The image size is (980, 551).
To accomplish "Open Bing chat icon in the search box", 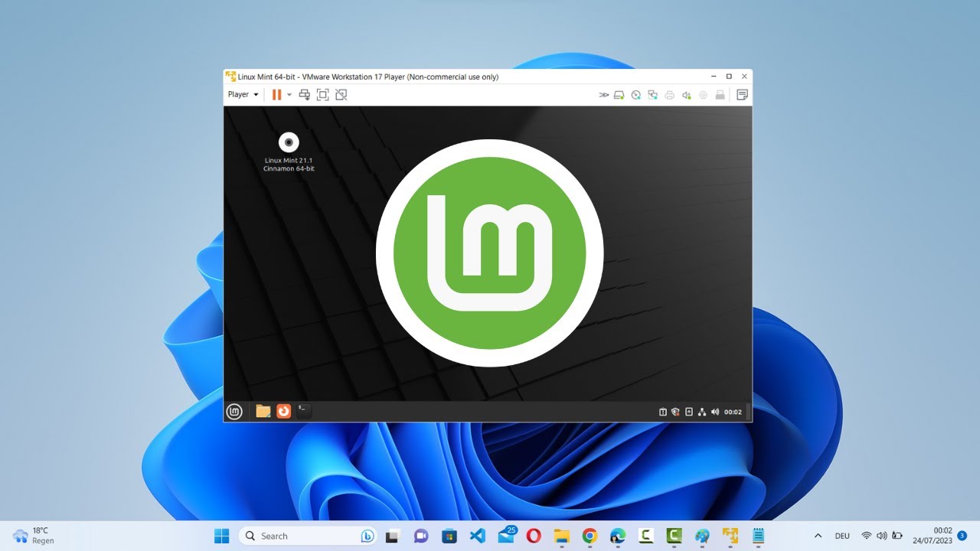I will (x=367, y=536).
